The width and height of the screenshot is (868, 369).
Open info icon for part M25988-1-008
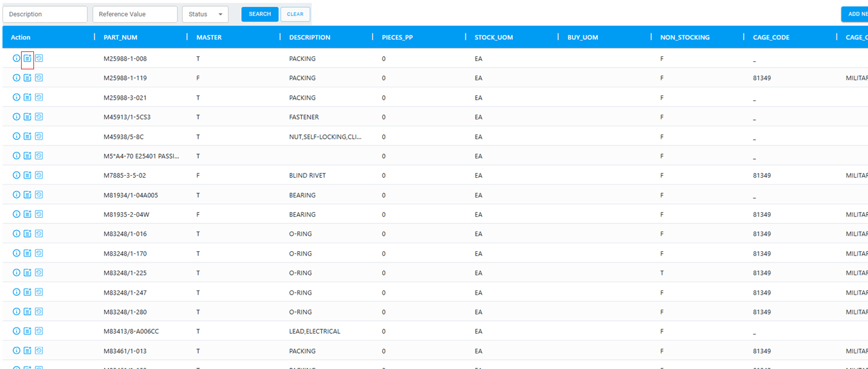click(17, 58)
